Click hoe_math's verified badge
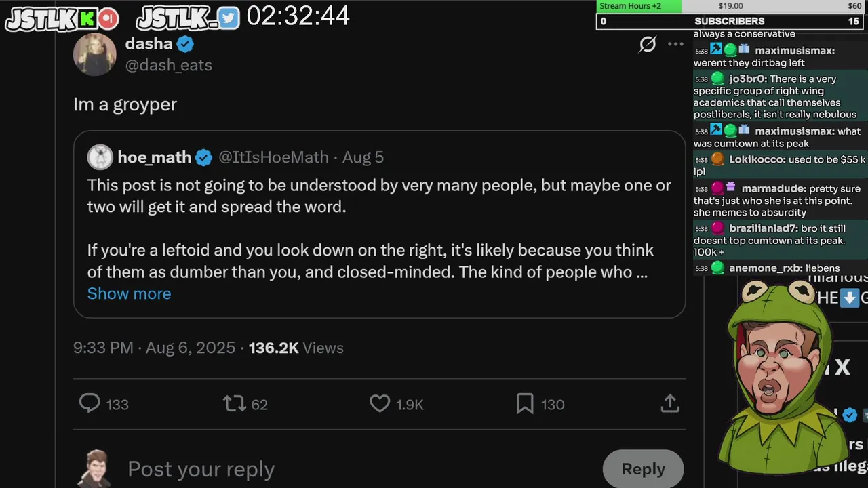The width and height of the screenshot is (868, 488). click(203, 157)
